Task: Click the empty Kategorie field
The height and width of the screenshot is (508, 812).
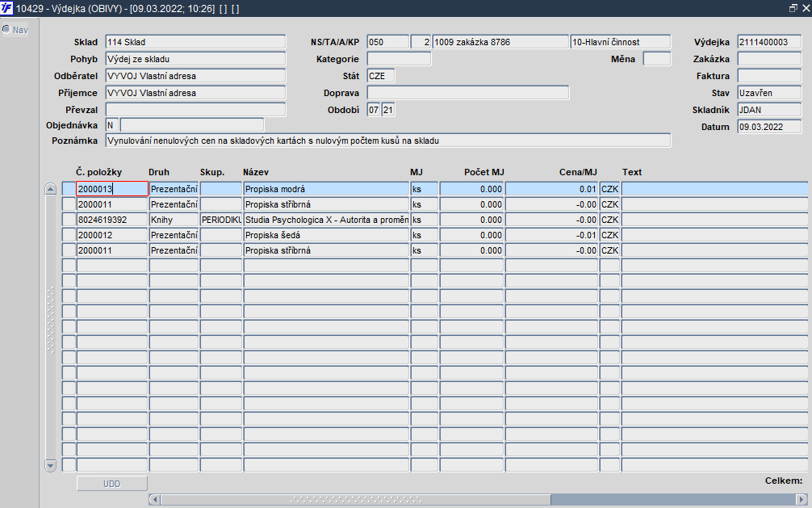Action: pyautogui.click(x=399, y=59)
